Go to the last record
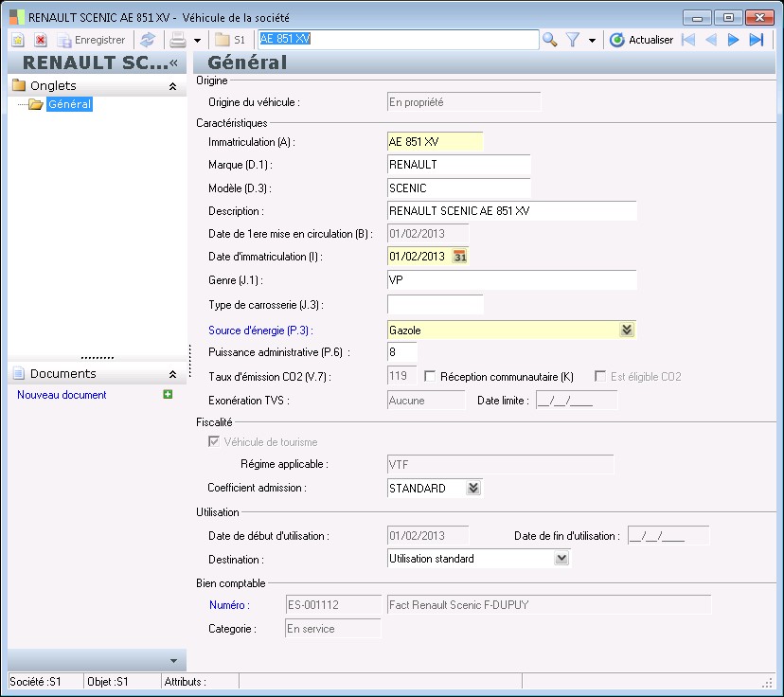The width and height of the screenshot is (784, 697). click(x=756, y=40)
